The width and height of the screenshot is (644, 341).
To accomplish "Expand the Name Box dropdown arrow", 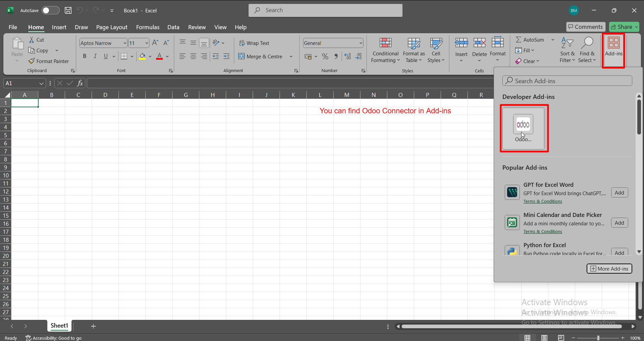I will [41, 83].
